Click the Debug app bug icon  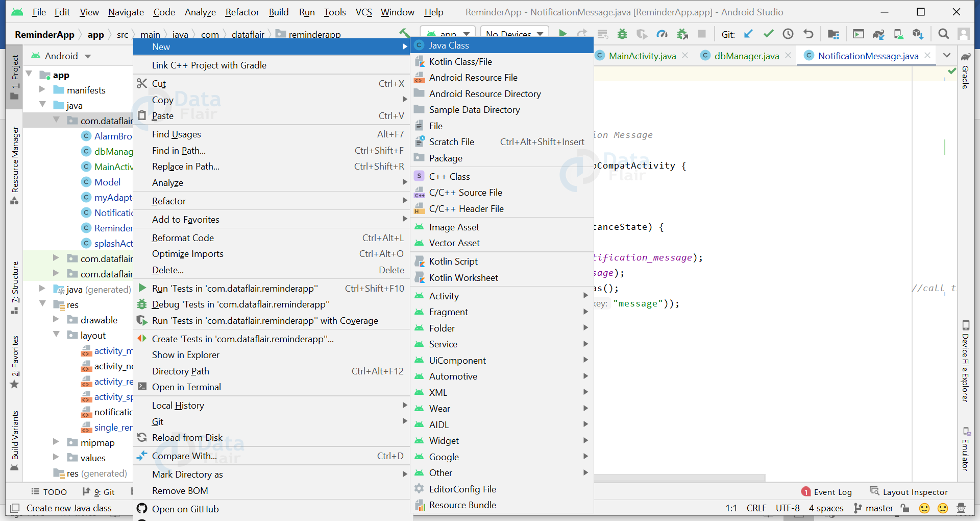622,34
